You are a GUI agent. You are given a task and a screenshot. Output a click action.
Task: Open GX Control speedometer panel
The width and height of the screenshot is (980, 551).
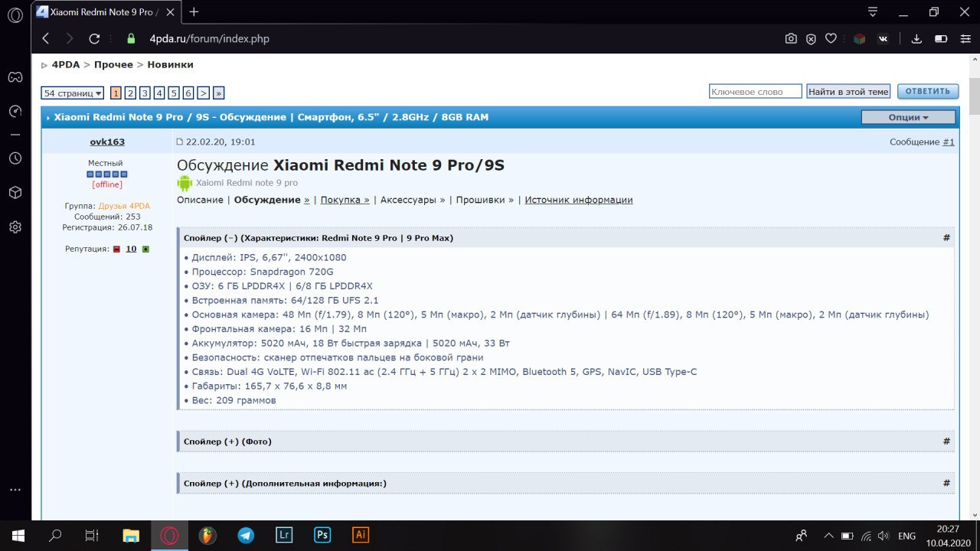[x=15, y=111]
